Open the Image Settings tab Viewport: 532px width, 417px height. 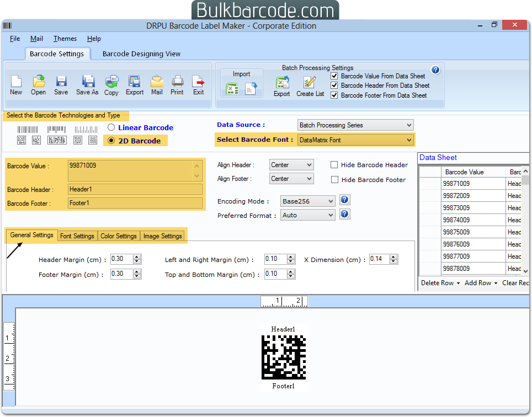point(162,236)
